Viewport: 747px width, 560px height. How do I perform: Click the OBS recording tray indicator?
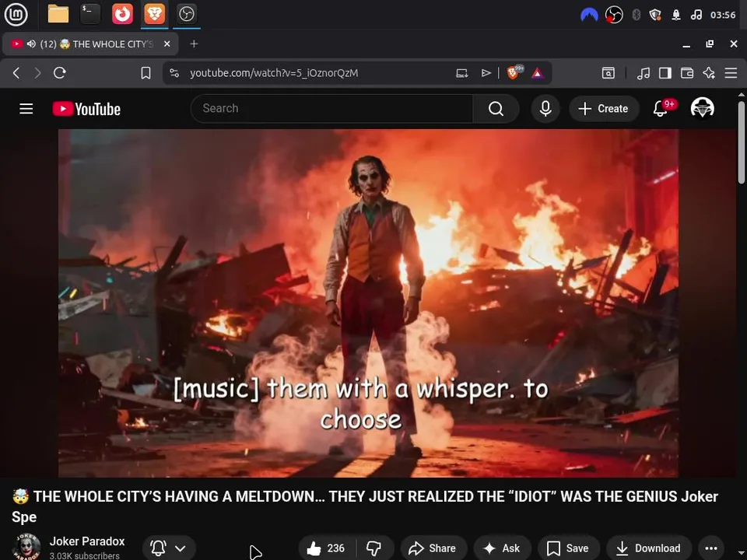614,16
